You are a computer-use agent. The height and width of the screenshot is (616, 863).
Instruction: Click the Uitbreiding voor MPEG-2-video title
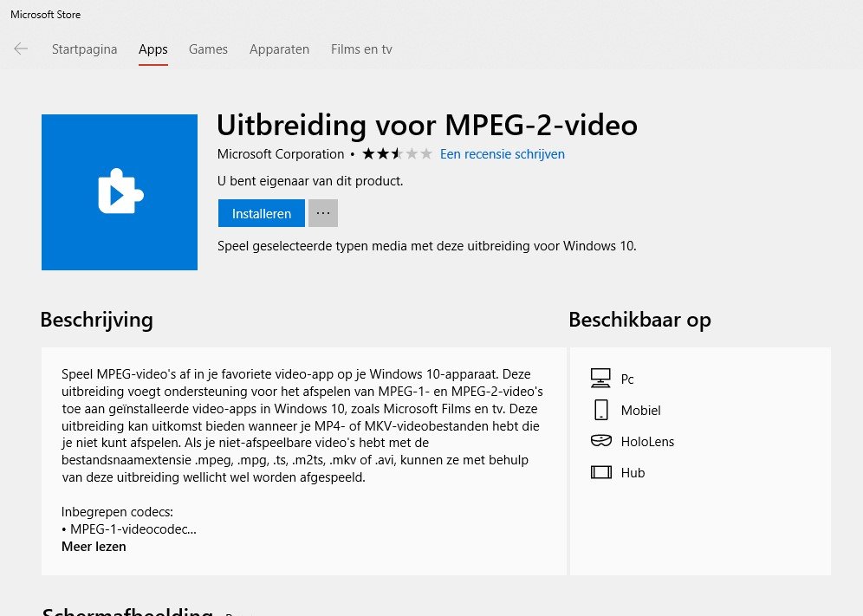point(427,125)
